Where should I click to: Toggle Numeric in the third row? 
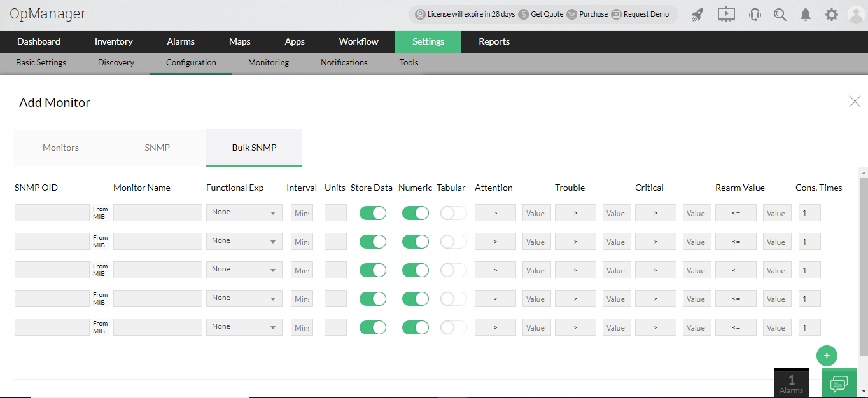pyautogui.click(x=416, y=270)
